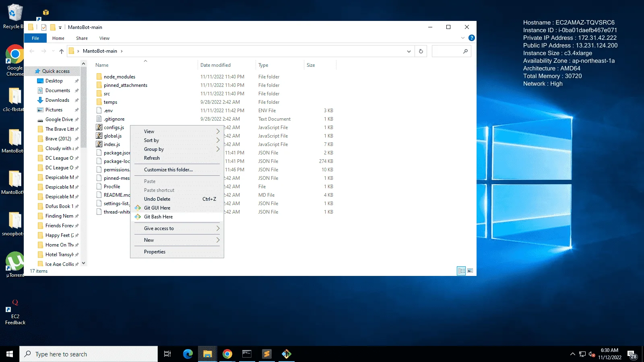Viewport: 644px width, 362px height.
Task: Select the .env file
Action: pyautogui.click(x=108, y=111)
